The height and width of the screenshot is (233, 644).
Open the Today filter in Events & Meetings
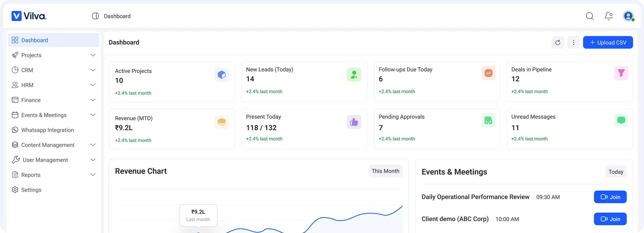[616, 172]
